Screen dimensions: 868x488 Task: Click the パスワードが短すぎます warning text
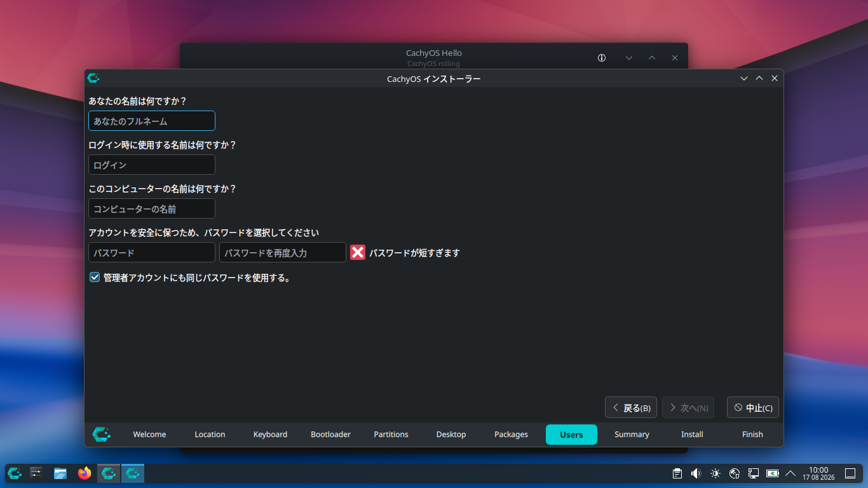414,253
